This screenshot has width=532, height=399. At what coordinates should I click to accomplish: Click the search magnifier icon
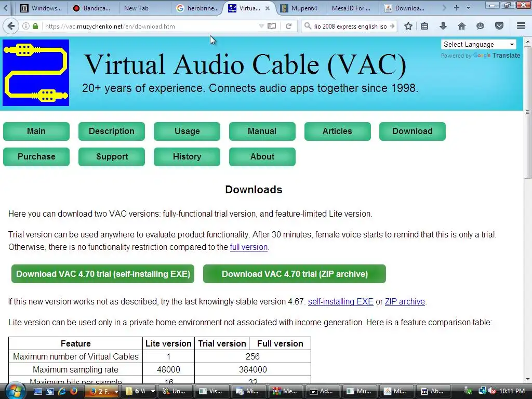pyautogui.click(x=308, y=26)
